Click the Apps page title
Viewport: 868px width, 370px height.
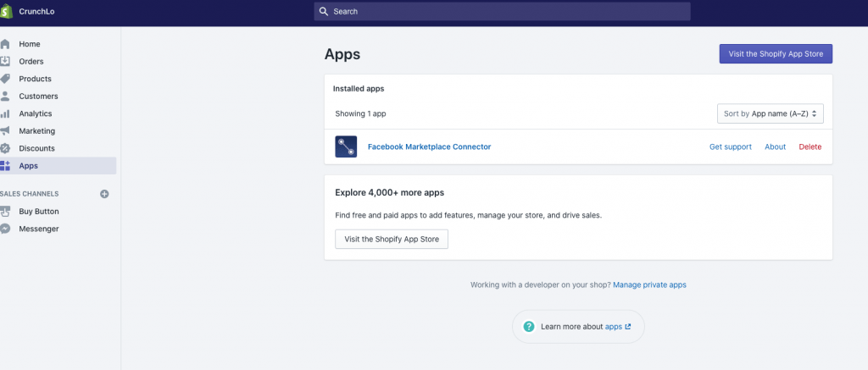point(342,54)
